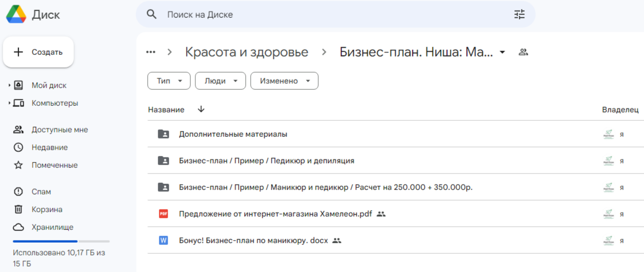Open the 'Хранилище' storage section
The height and width of the screenshot is (272, 644).
click(53, 227)
